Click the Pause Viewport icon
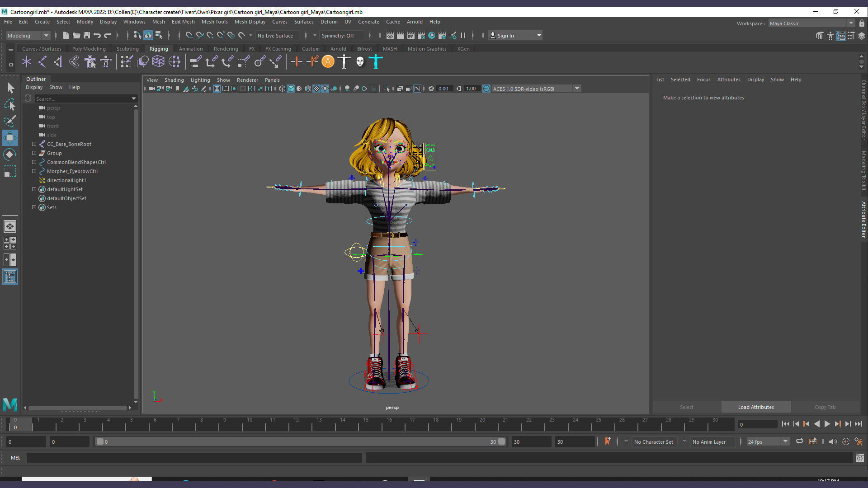This screenshot has width=868, height=488. [463, 35]
